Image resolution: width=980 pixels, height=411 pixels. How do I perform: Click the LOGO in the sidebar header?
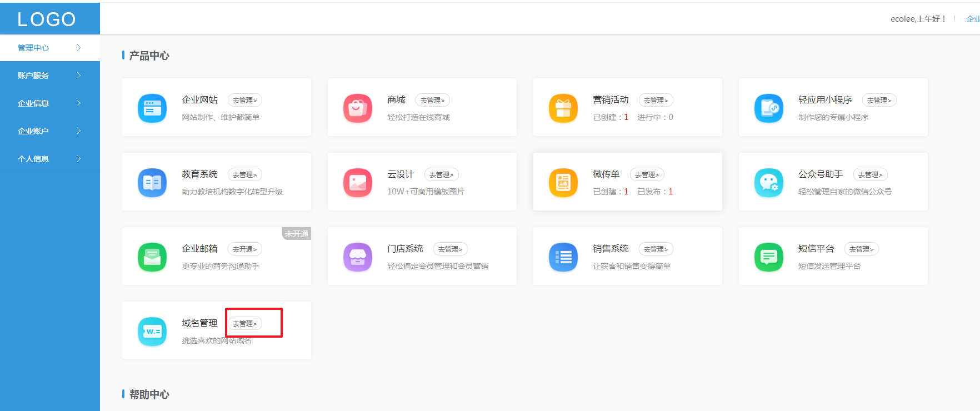[47, 19]
